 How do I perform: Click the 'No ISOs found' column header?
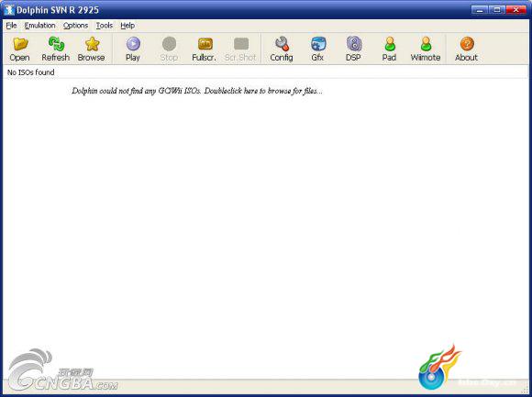pos(30,72)
